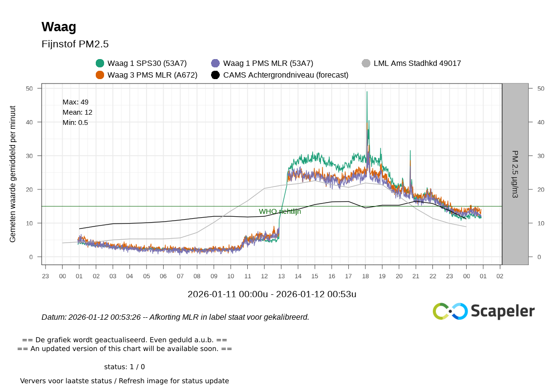The height and width of the screenshot is (392, 557).
Task: Click the date range caption below the chart
Action: 272,294
